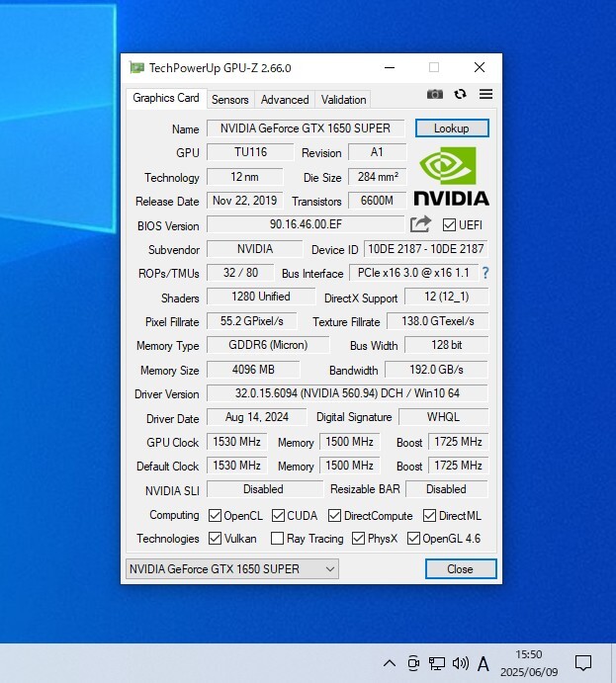The height and width of the screenshot is (683, 616).
Task: Switch to the Advanced tab
Action: 285,100
